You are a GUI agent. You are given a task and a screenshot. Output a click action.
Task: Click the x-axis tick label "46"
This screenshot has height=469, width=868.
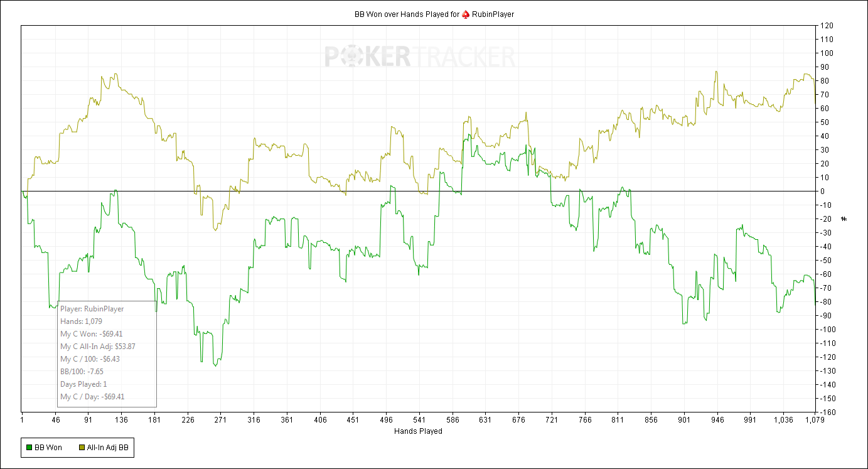pos(56,420)
